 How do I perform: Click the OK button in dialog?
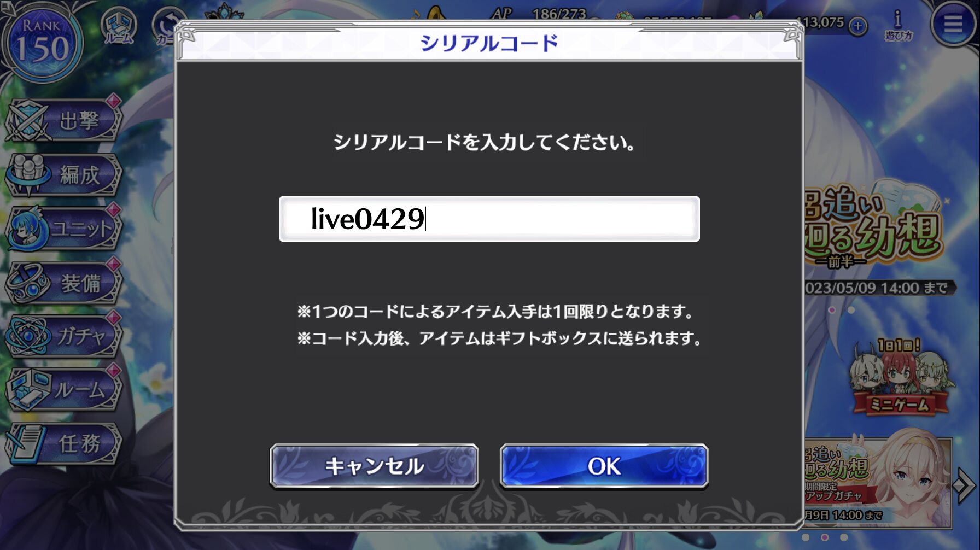click(x=604, y=466)
